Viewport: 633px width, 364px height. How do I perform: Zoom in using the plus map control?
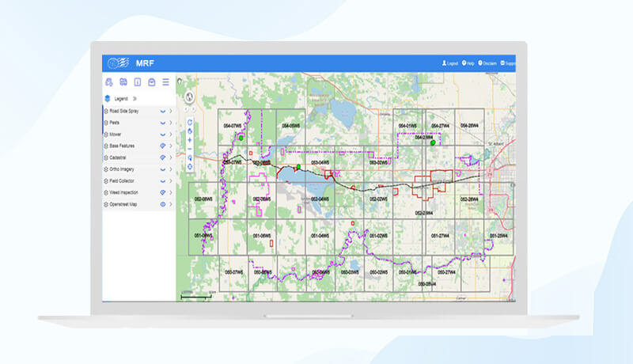190,140
